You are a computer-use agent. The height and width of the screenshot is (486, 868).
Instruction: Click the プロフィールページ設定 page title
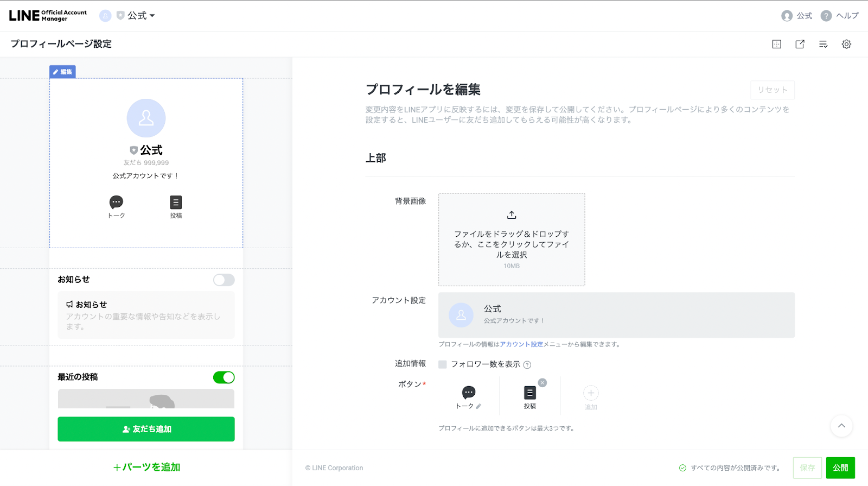click(61, 44)
